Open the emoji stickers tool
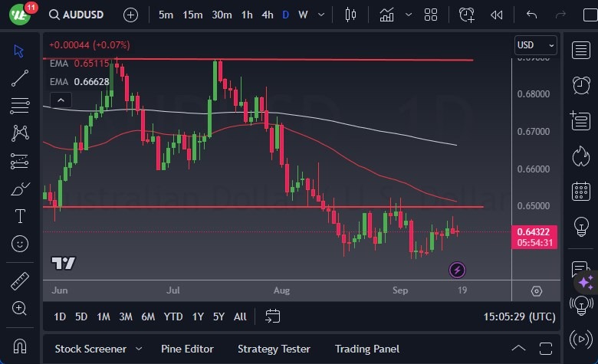This screenshot has width=598, height=364. (x=20, y=244)
